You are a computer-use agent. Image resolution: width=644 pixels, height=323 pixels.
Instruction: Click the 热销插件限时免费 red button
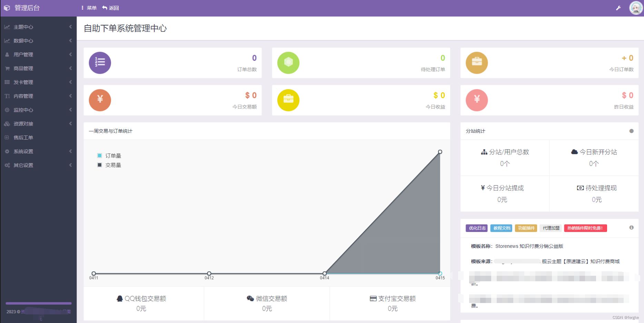[585, 228]
